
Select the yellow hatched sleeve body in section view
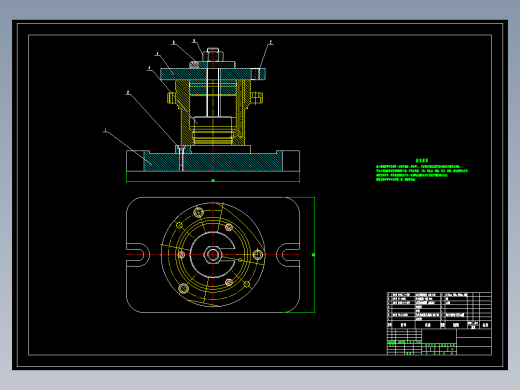coord(184,113)
